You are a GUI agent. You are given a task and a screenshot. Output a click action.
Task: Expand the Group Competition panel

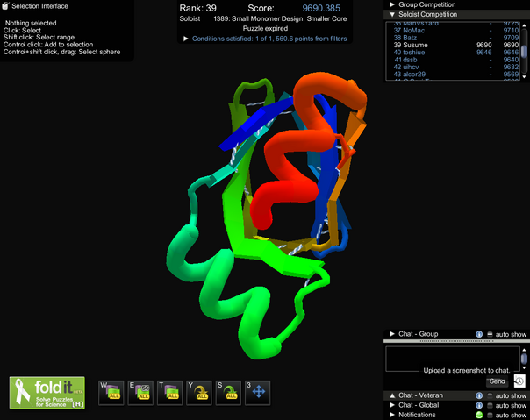click(392, 4)
